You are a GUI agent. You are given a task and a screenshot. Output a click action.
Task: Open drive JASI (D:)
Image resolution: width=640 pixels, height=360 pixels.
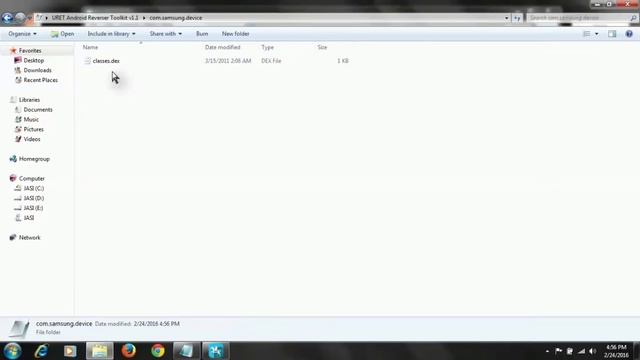(33, 198)
